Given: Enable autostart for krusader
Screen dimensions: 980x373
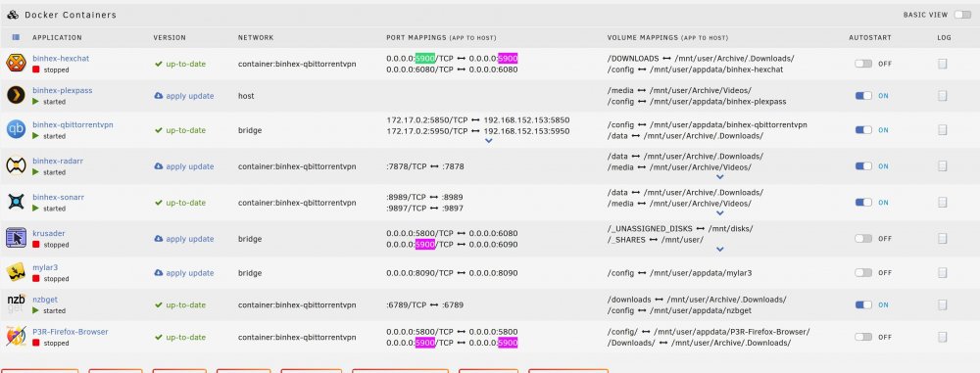Looking at the screenshot, I should point(863,239).
